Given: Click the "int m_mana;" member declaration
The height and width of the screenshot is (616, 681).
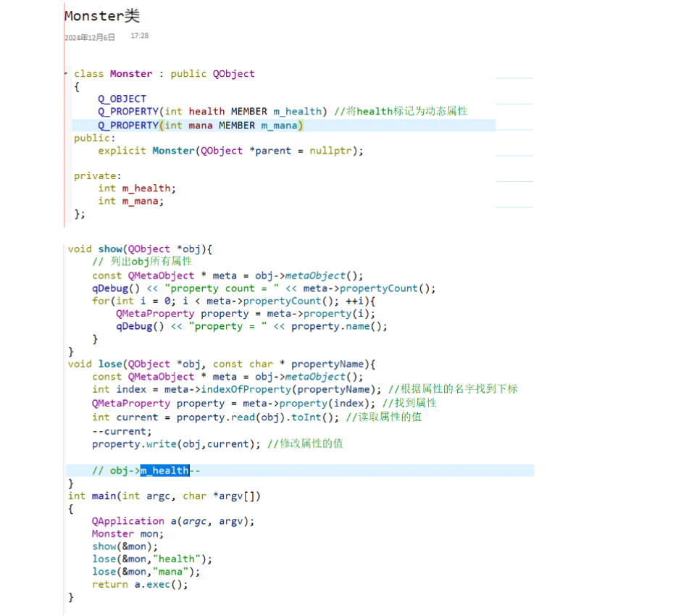Looking at the screenshot, I should click(x=130, y=201).
